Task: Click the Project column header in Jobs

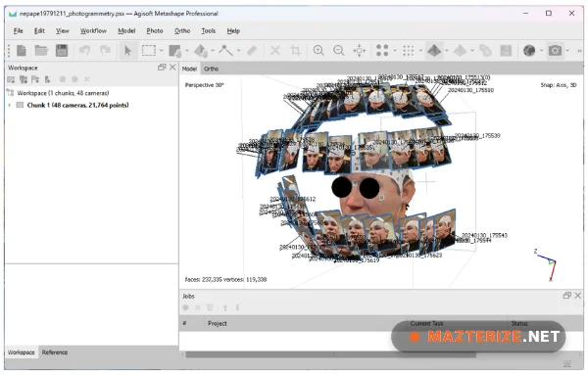Action: pos(218,324)
